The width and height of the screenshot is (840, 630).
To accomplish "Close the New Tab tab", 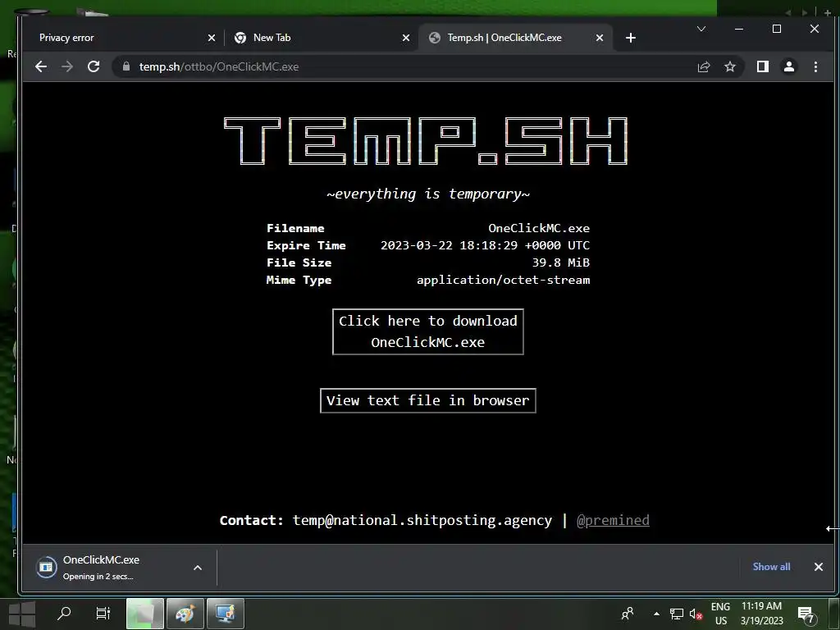I will (406, 38).
